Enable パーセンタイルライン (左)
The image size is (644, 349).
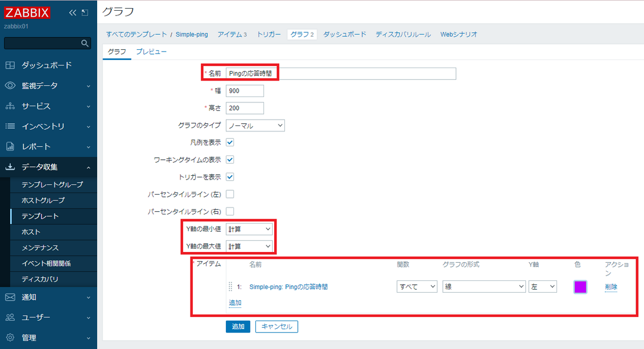(x=230, y=194)
